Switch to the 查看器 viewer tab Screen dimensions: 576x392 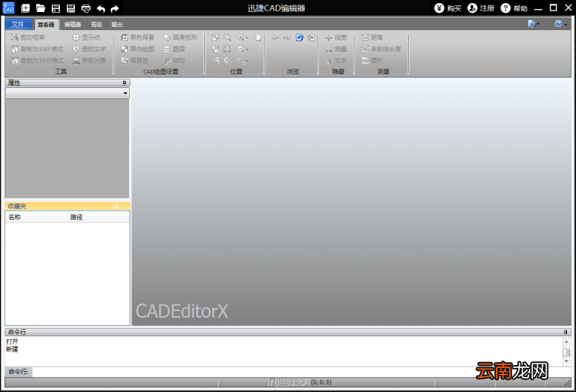(46, 24)
